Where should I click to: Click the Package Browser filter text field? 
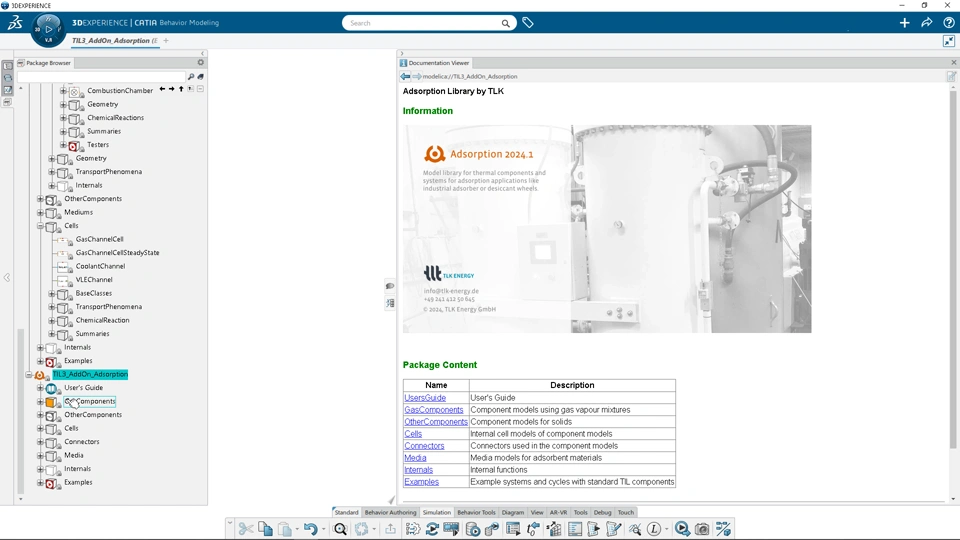[101, 77]
